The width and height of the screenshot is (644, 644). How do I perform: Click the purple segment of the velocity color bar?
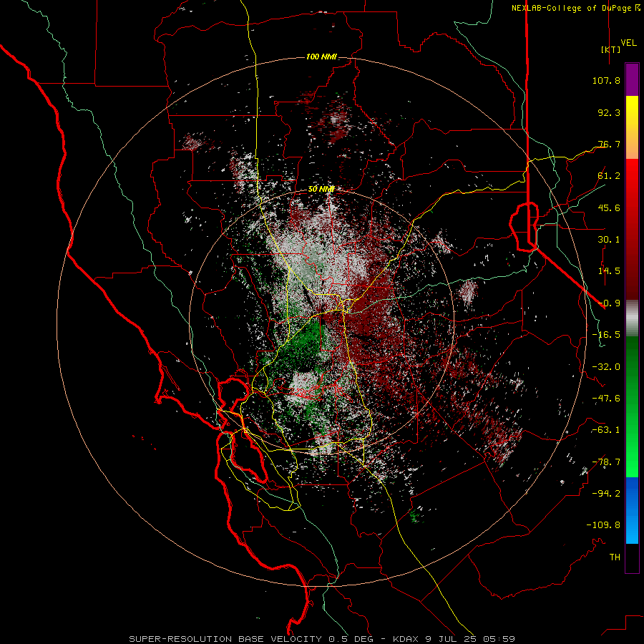click(x=632, y=80)
